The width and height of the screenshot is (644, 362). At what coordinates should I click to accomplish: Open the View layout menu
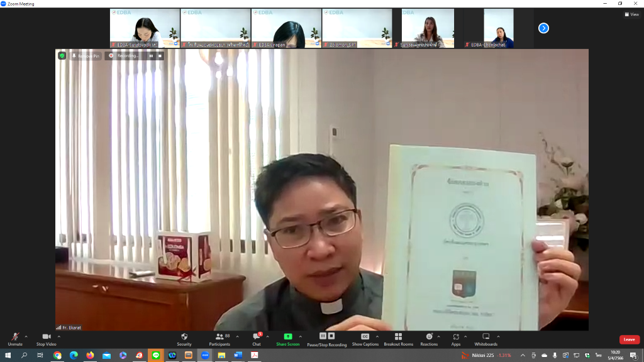(632, 14)
